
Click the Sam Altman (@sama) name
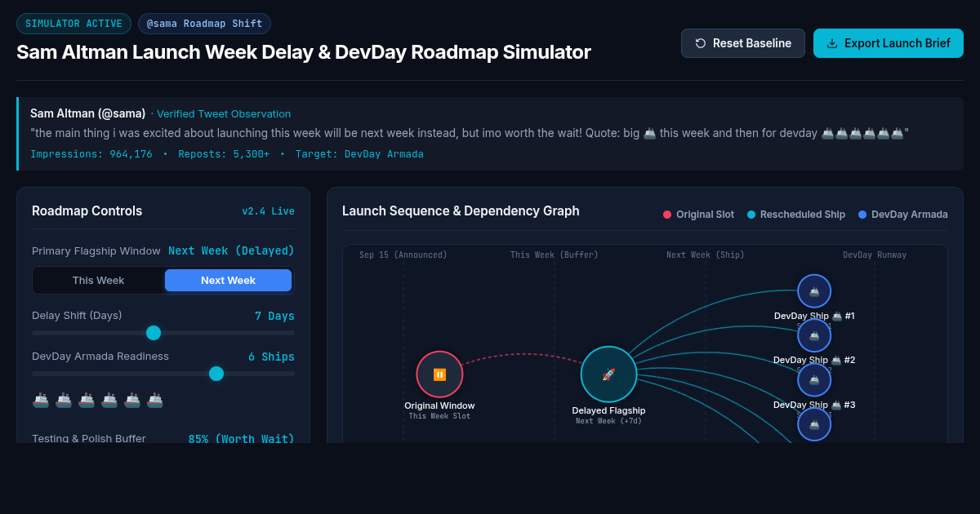[x=88, y=113]
